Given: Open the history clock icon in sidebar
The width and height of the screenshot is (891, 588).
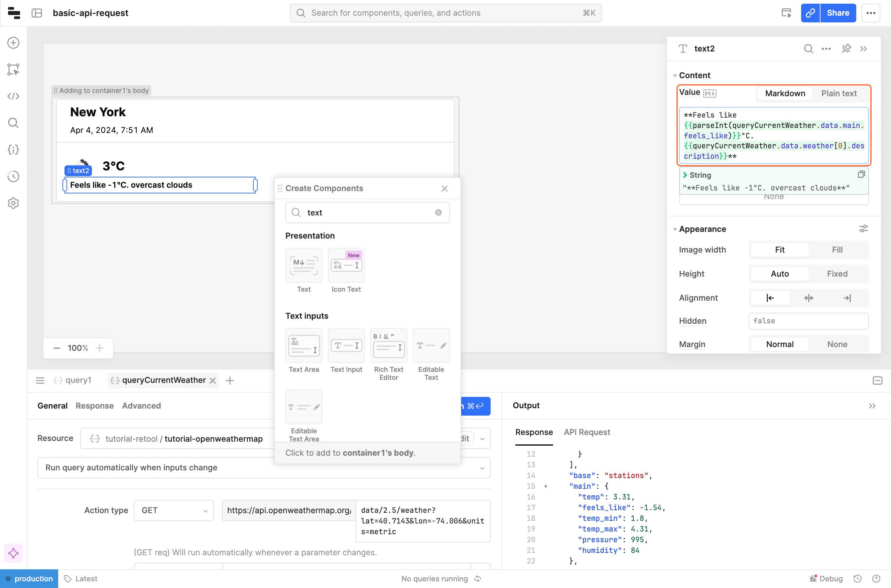Looking at the screenshot, I should coord(13,176).
